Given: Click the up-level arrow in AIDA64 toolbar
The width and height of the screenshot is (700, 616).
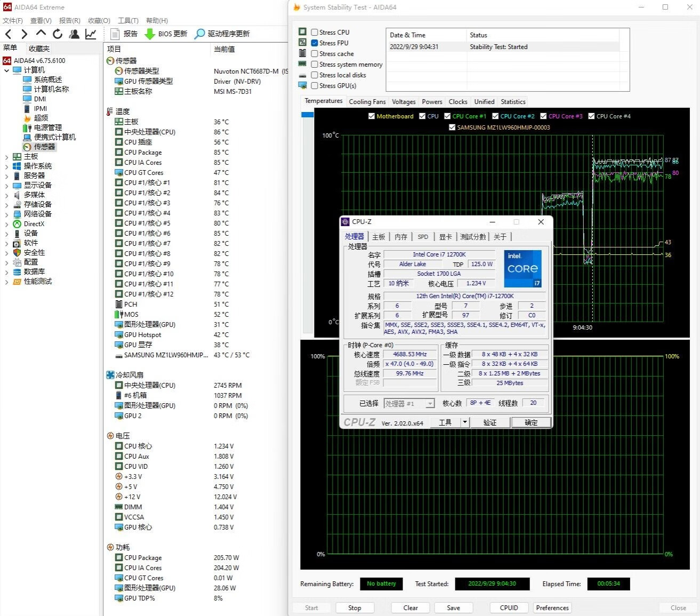Looking at the screenshot, I should click(x=41, y=34).
